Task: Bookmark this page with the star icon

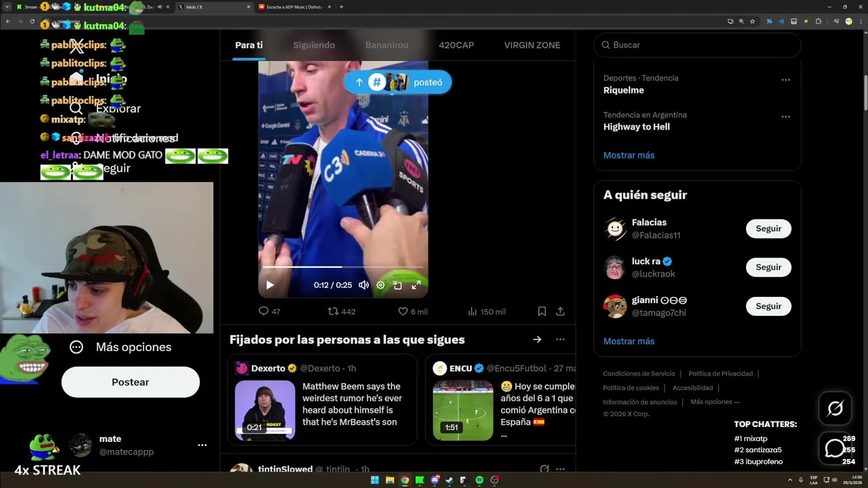Action: [752, 22]
